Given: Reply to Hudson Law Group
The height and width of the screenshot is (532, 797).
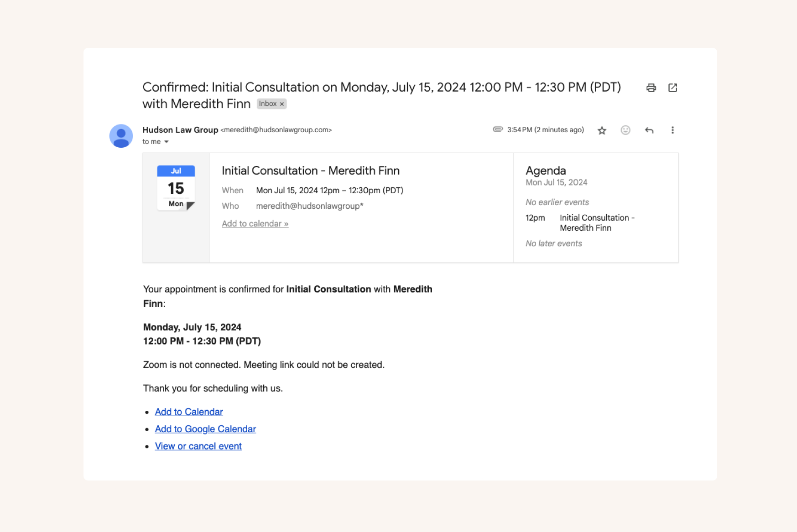Looking at the screenshot, I should 649,130.
